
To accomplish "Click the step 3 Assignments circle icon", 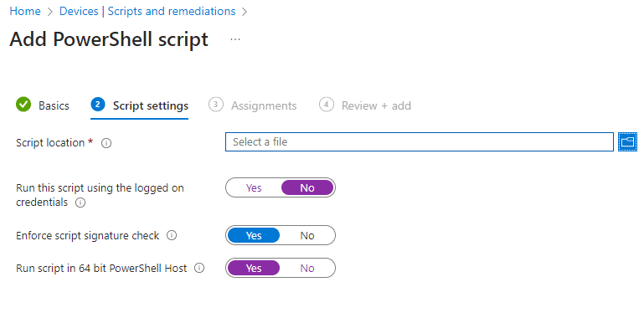I will click(215, 105).
